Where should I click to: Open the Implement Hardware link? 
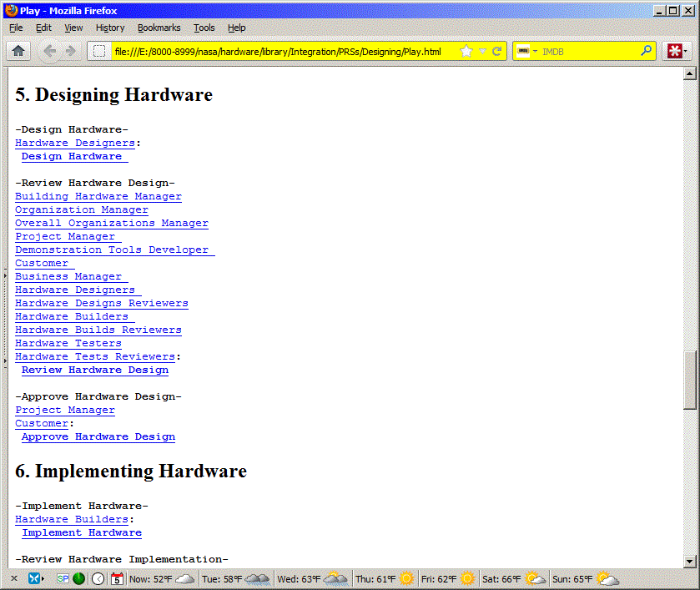pos(82,532)
